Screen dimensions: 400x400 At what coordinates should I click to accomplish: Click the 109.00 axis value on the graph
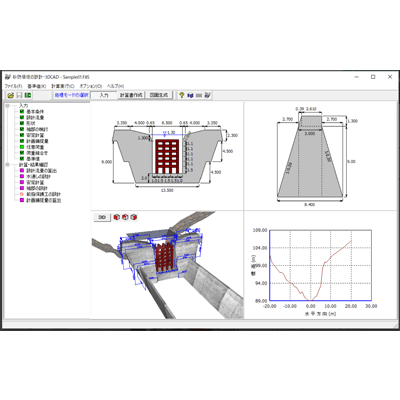[x=260, y=230]
